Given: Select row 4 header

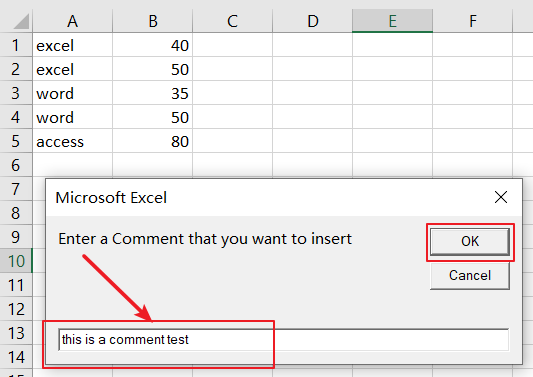Looking at the screenshot, I should coord(16,117).
